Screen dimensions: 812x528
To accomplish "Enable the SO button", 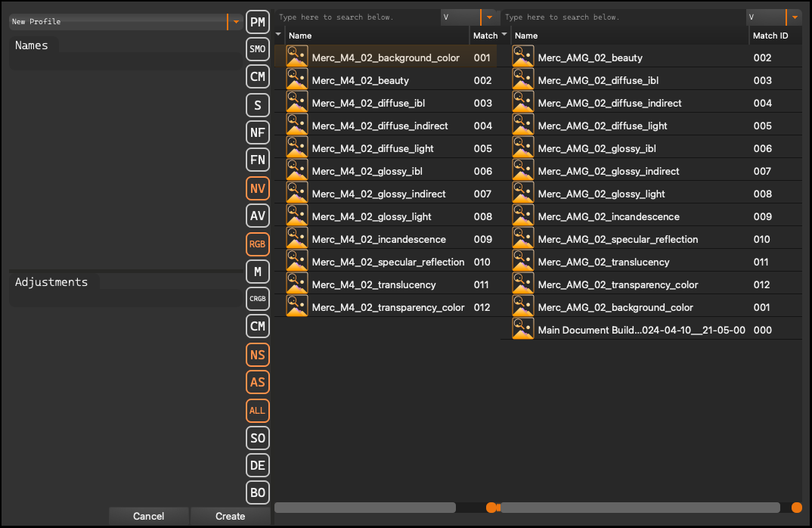I will pyautogui.click(x=257, y=438).
